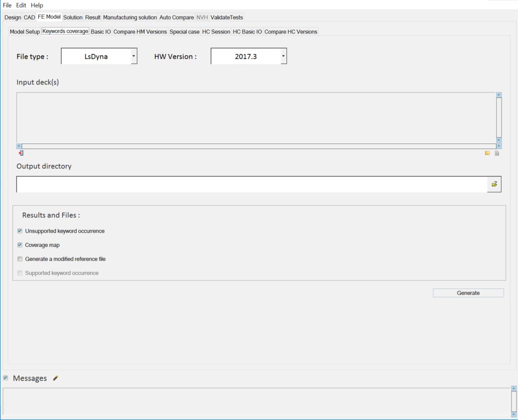Click the Generate button

click(x=468, y=293)
